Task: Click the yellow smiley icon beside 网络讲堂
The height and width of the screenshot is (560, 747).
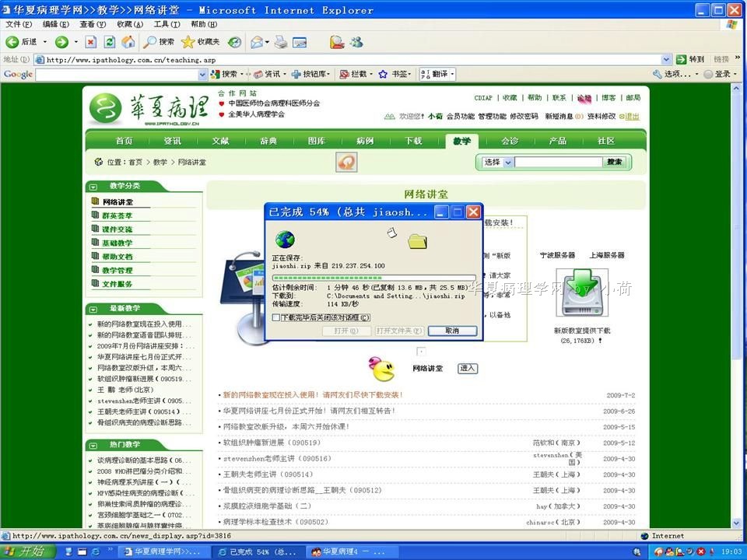Action: 382,369
